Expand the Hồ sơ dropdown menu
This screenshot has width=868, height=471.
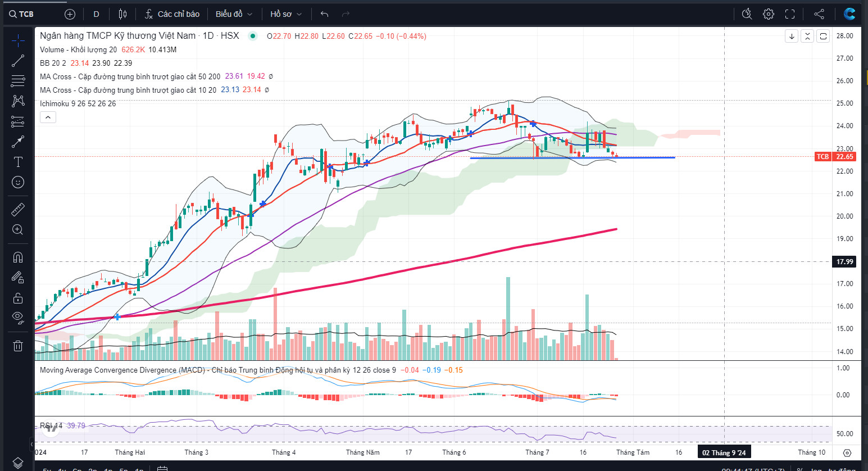click(x=286, y=14)
